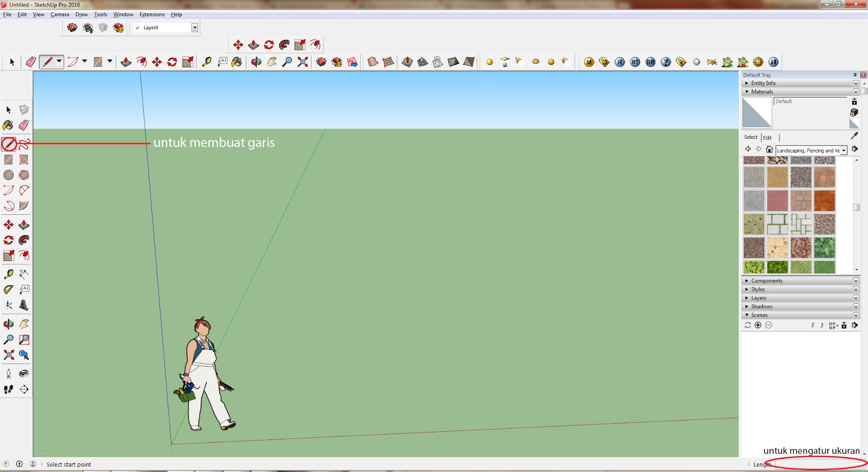The height and width of the screenshot is (472, 868).
Task: Select the Dimension tool
Action: (x=24, y=274)
